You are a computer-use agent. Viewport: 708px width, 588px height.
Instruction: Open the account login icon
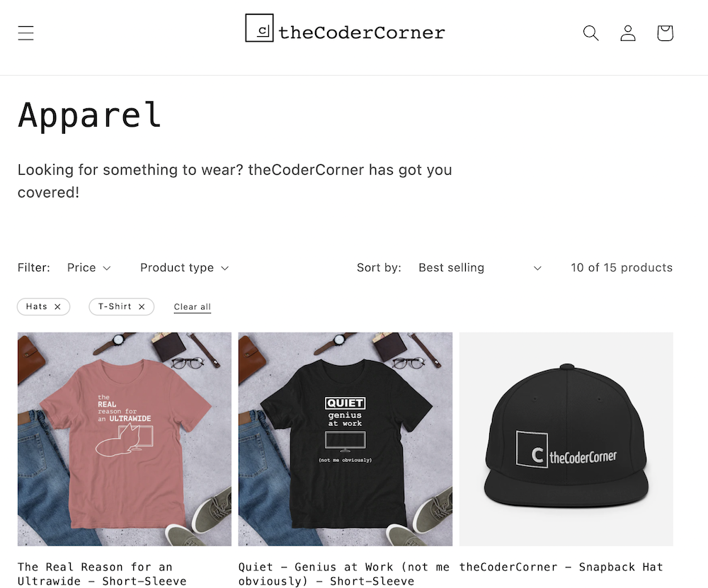click(x=627, y=33)
